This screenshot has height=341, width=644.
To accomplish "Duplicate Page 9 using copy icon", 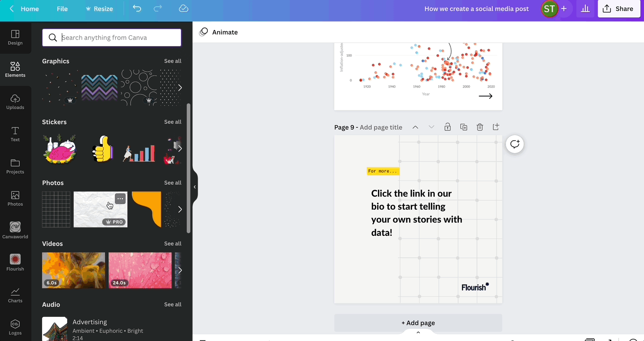I will click(464, 127).
